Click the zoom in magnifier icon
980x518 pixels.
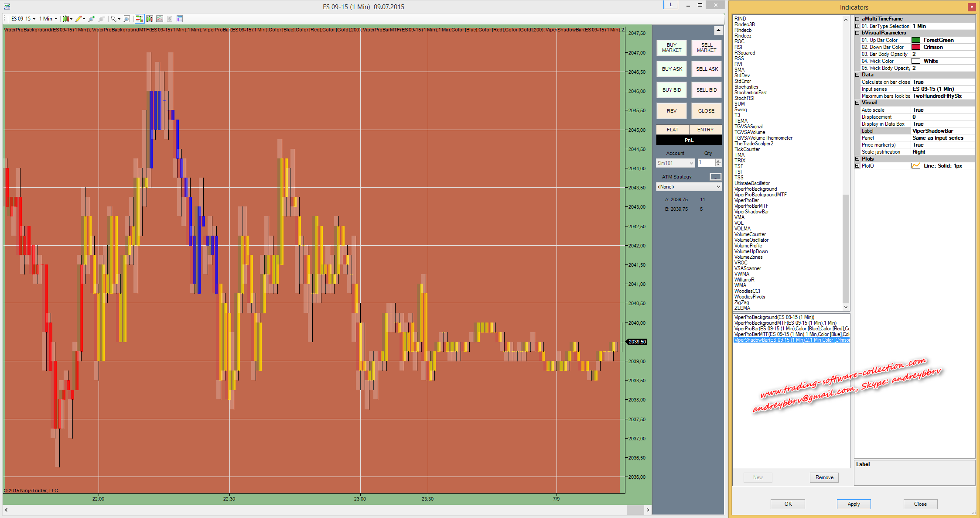coord(92,19)
